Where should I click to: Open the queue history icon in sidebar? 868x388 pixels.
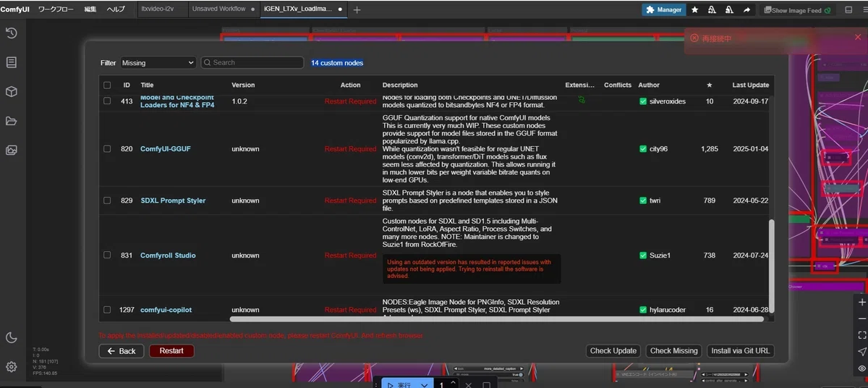point(12,33)
